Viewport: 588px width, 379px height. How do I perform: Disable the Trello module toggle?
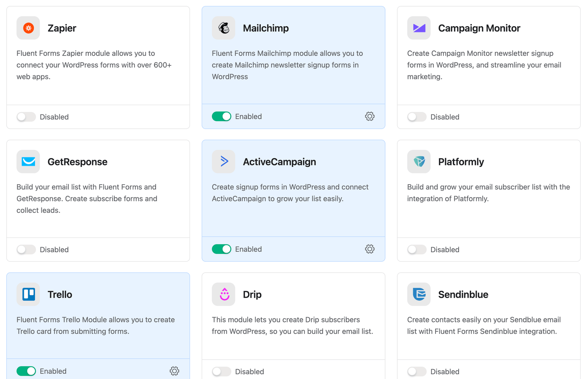[26, 371]
